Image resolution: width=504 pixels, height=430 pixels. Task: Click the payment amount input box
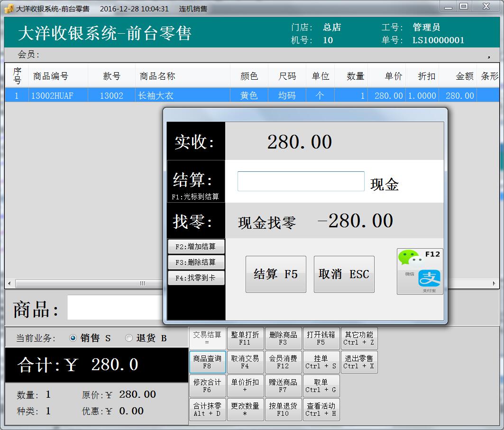pyautogui.click(x=300, y=181)
